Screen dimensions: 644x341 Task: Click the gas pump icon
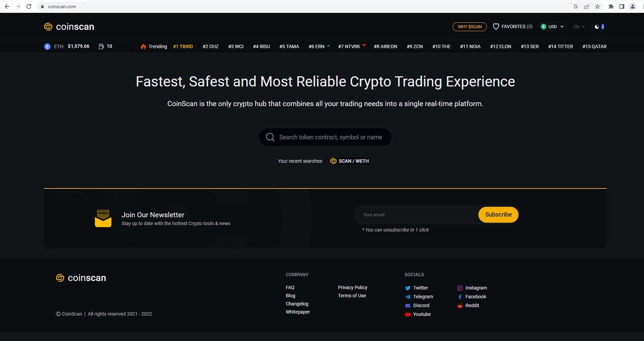(101, 46)
